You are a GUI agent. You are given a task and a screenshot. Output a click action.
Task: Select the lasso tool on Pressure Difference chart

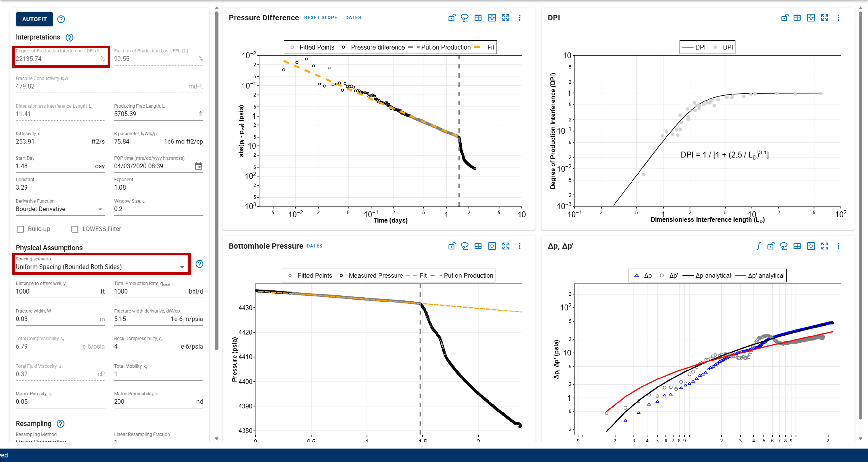tap(465, 17)
